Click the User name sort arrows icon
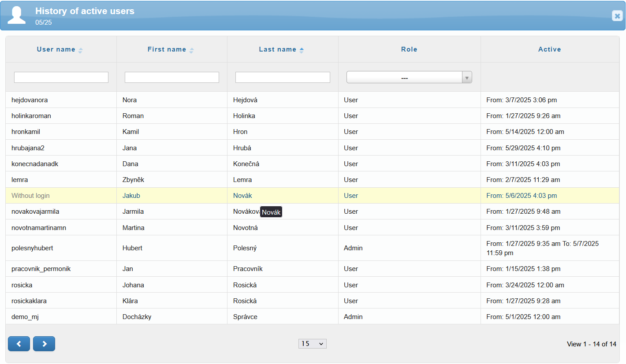The height and width of the screenshot is (364, 626). [x=80, y=50]
